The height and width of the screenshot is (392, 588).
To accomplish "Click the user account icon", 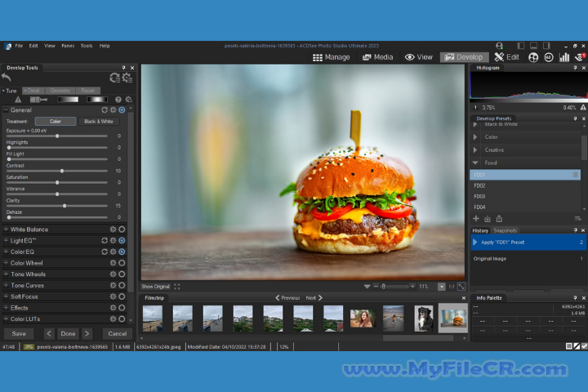I will 499,46.
